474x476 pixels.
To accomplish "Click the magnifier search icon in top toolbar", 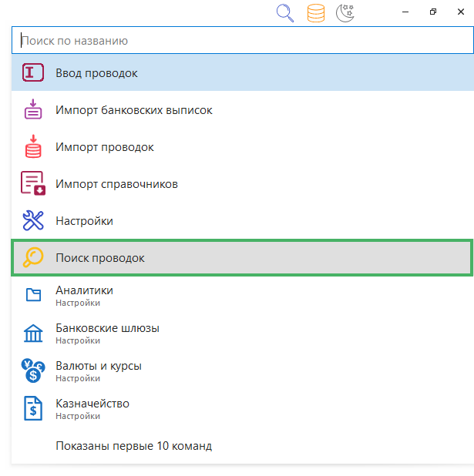I will (285, 12).
